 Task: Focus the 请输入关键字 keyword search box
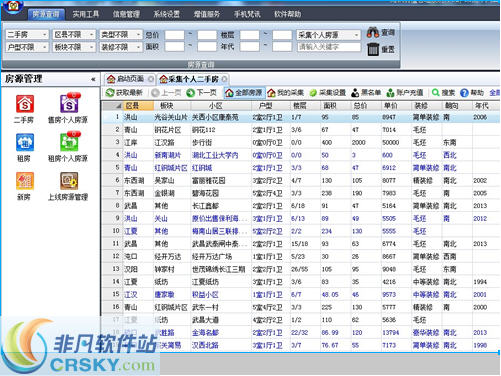click(x=329, y=47)
